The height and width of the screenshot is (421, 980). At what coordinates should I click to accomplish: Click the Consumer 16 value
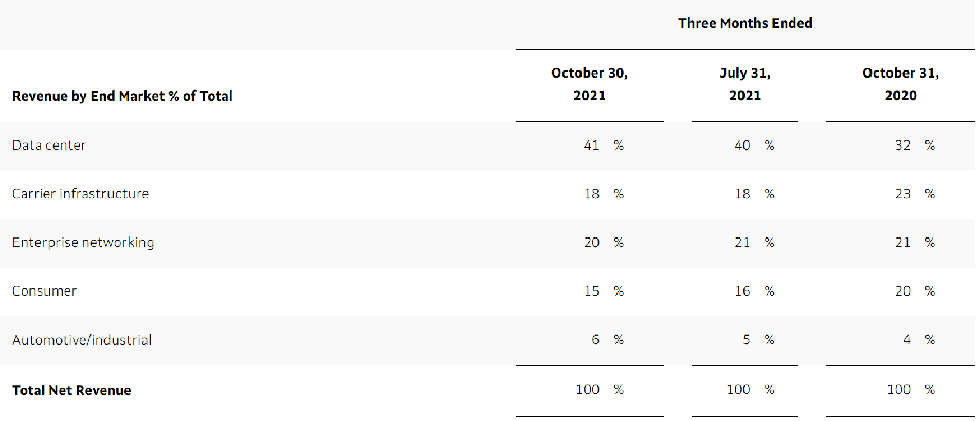click(x=742, y=291)
